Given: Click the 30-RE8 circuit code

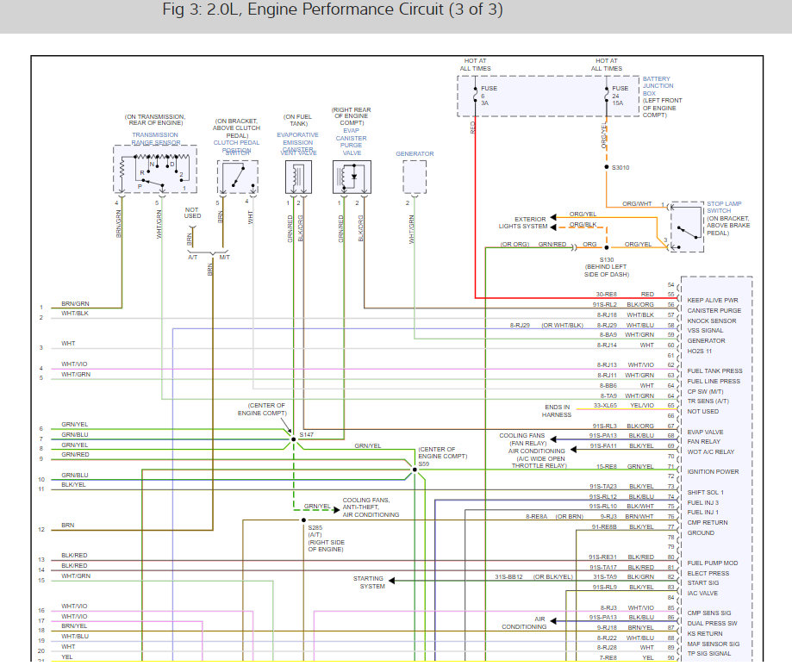Looking at the screenshot, I should 606,294.
